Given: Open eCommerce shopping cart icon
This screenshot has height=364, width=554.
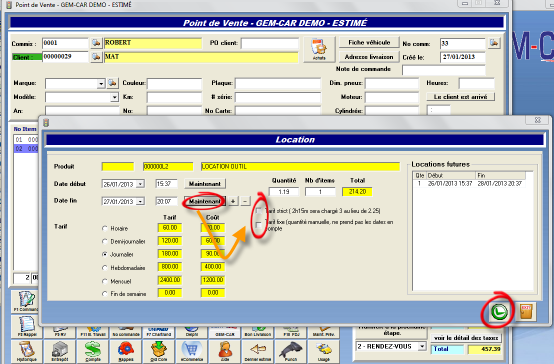Looking at the screenshot, I should 192,351.
